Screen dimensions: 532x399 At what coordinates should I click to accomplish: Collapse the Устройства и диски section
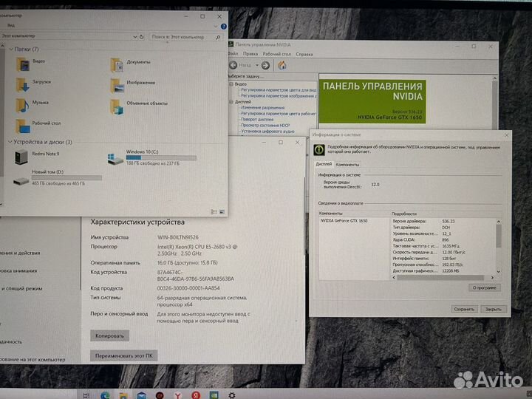(x=10, y=141)
